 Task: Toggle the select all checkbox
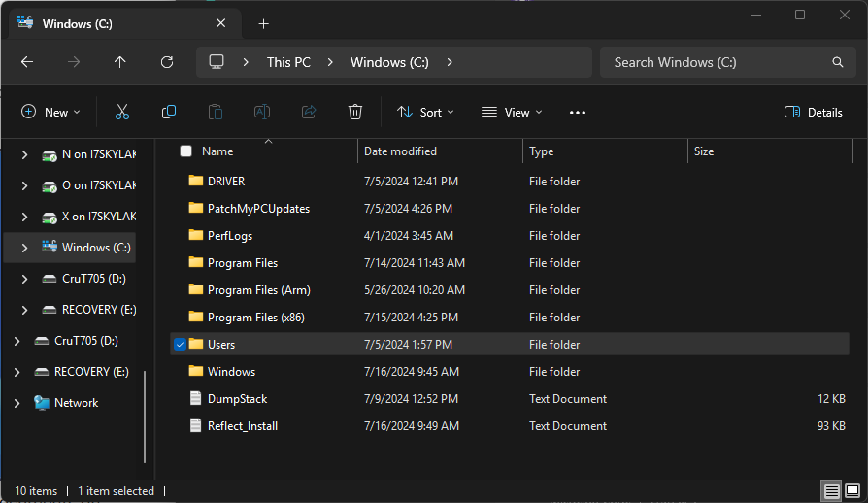click(x=185, y=151)
